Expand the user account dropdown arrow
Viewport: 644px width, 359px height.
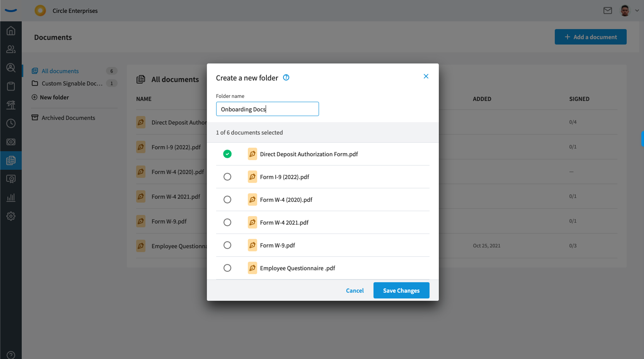tap(637, 11)
